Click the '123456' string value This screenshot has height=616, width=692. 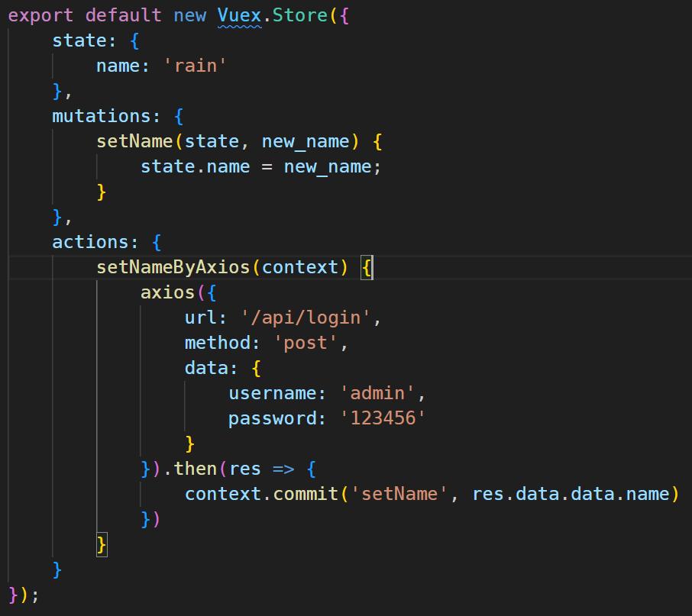(383, 418)
